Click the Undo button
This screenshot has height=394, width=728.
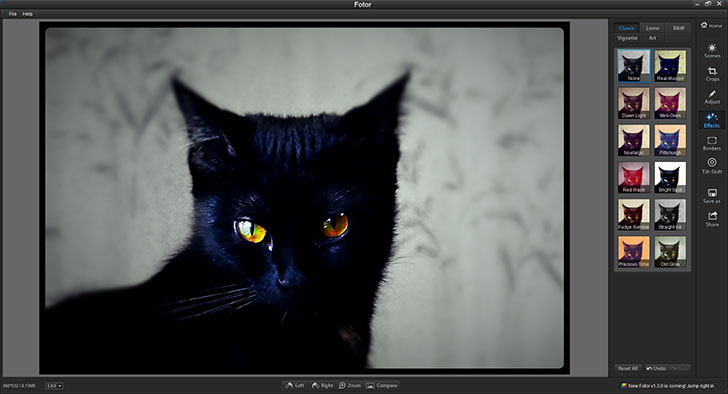656,368
